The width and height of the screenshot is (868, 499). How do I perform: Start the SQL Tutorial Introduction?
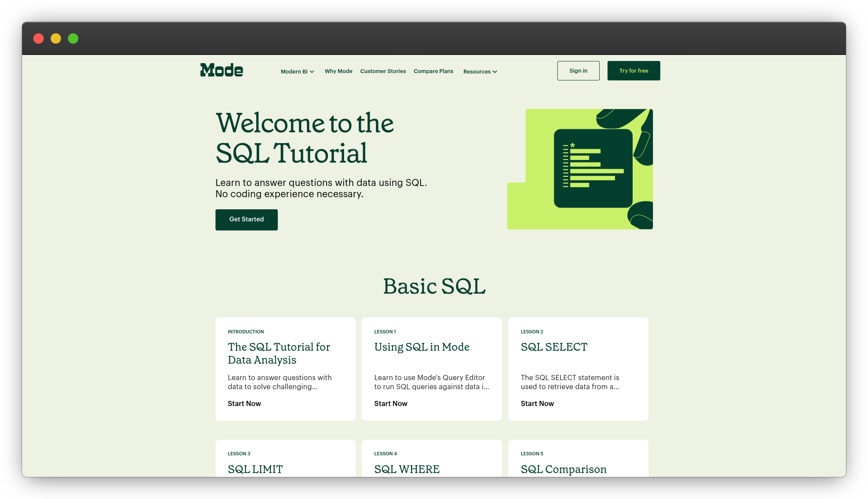[x=244, y=403]
